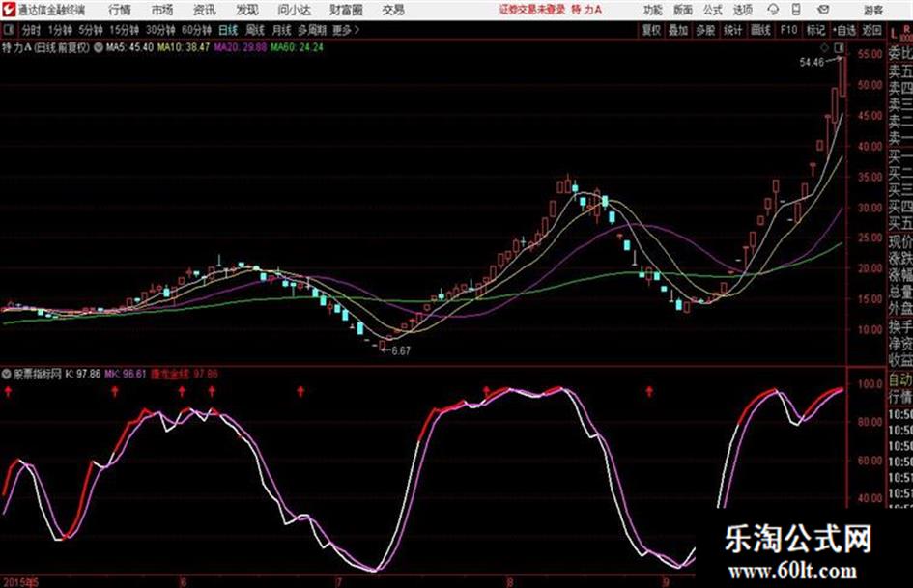Expand the 更多 periods dropdown
The image size is (913, 588).
tap(346, 30)
